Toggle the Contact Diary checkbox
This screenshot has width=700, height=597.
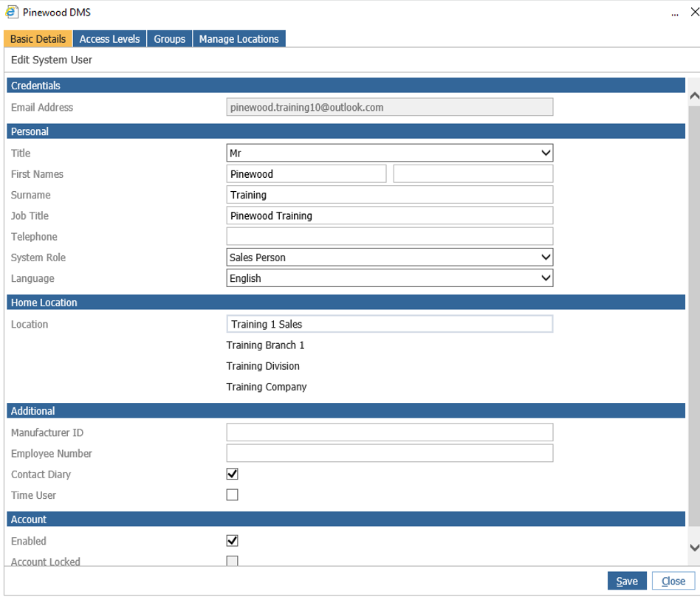(x=232, y=474)
